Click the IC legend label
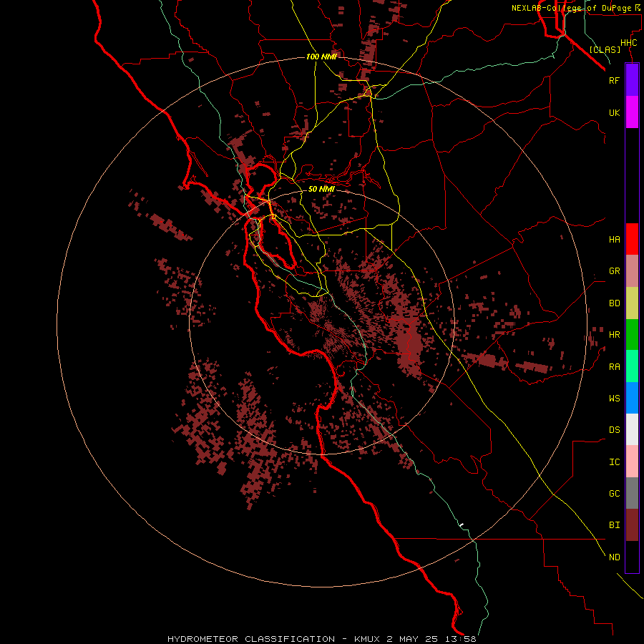This screenshot has width=644, height=644. (x=614, y=462)
